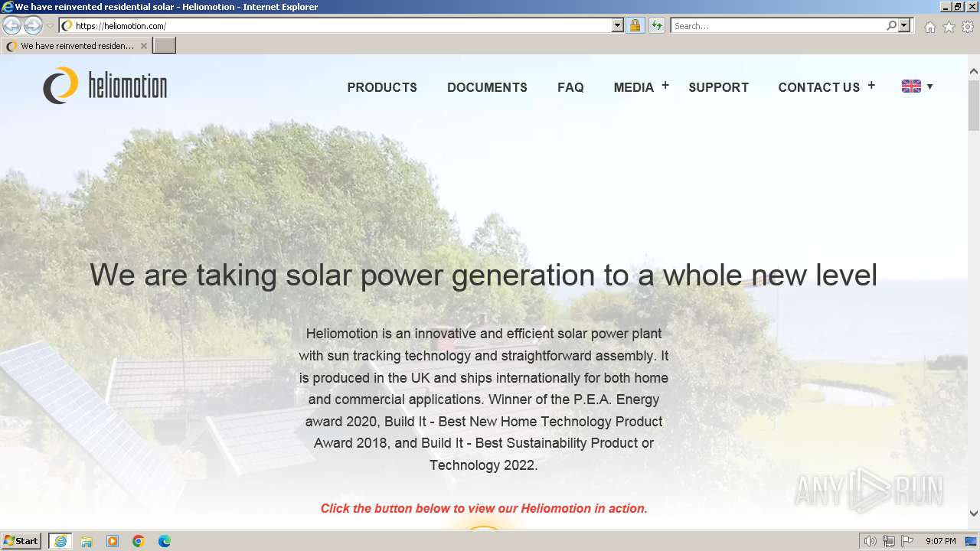Open Internet Explorer in the taskbar
Viewport: 980px width, 551px height.
coord(60,541)
